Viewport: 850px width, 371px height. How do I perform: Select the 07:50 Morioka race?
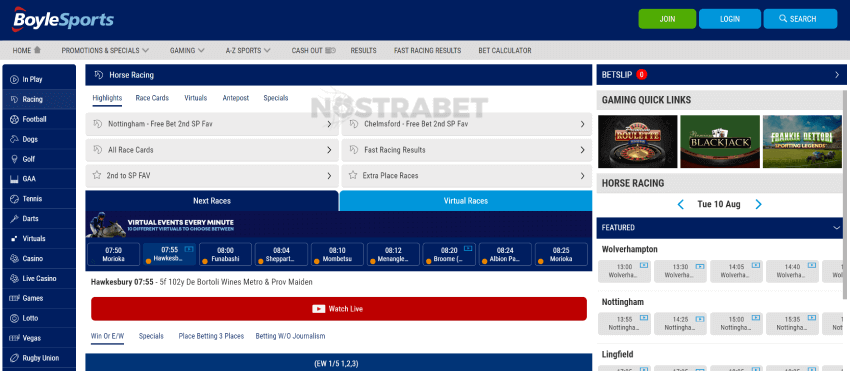point(113,254)
